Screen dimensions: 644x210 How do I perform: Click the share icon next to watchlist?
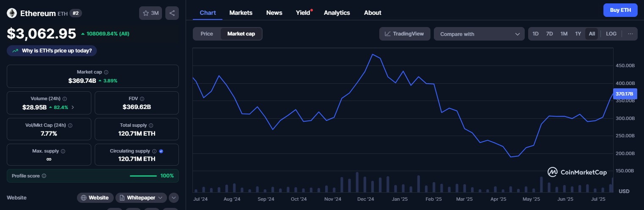pos(172,13)
